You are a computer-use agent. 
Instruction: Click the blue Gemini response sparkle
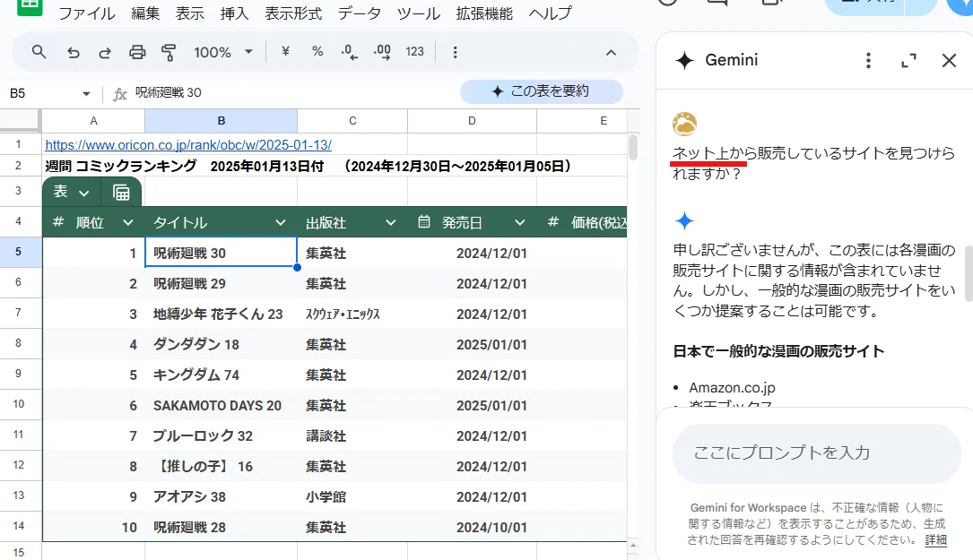point(684,220)
